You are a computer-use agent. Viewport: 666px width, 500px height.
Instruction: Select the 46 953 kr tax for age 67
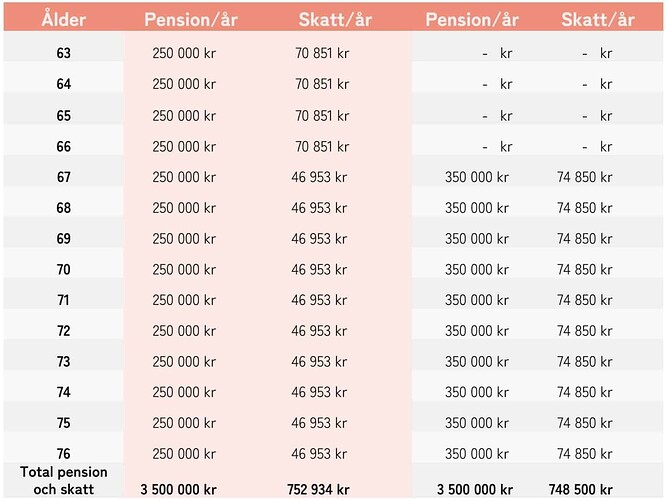click(x=320, y=177)
